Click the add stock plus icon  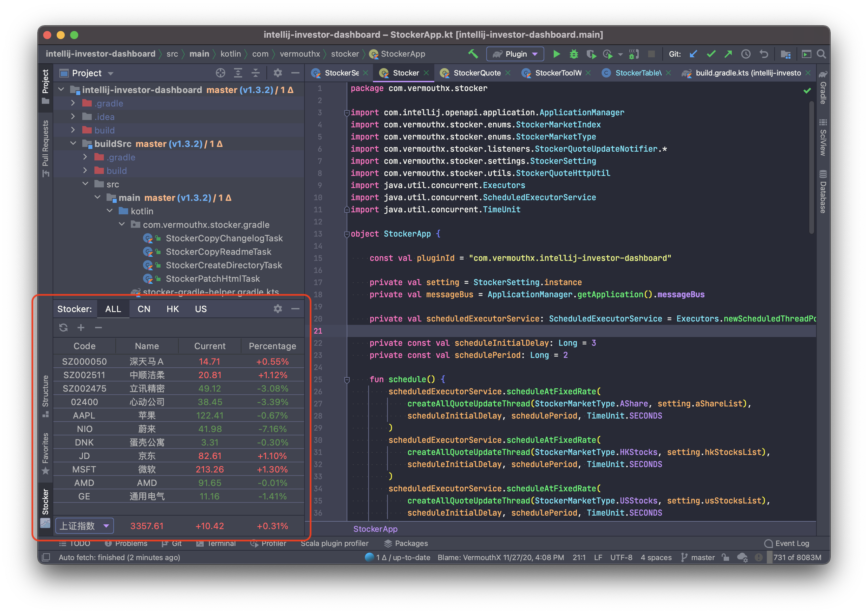(x=81, y=328)
